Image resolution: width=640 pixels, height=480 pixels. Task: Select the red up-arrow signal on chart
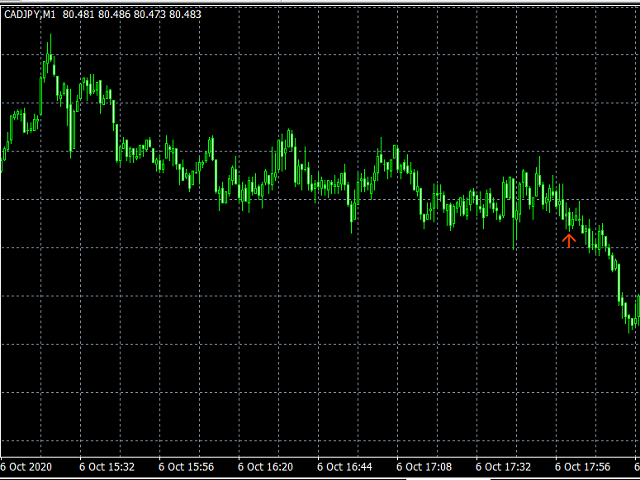(569, 240)
